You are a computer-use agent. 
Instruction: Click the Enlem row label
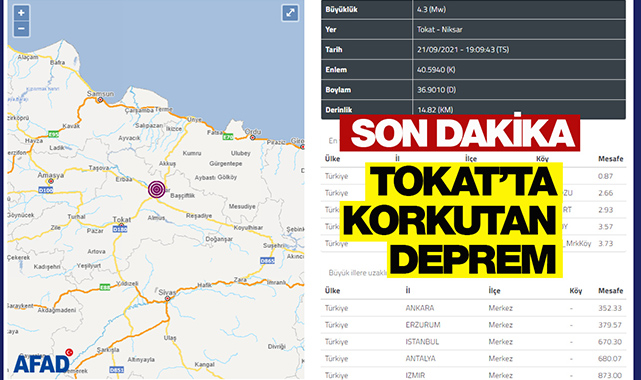coord(336,69)
